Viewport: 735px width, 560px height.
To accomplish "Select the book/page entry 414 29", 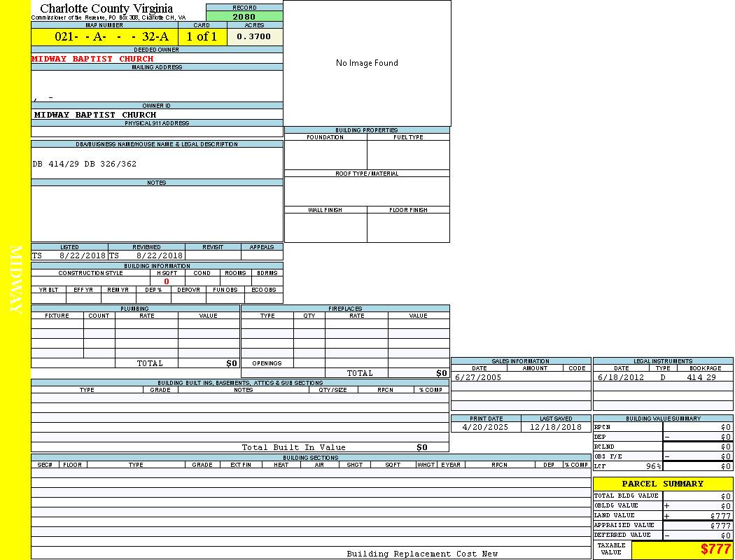I will coord(701,377).
